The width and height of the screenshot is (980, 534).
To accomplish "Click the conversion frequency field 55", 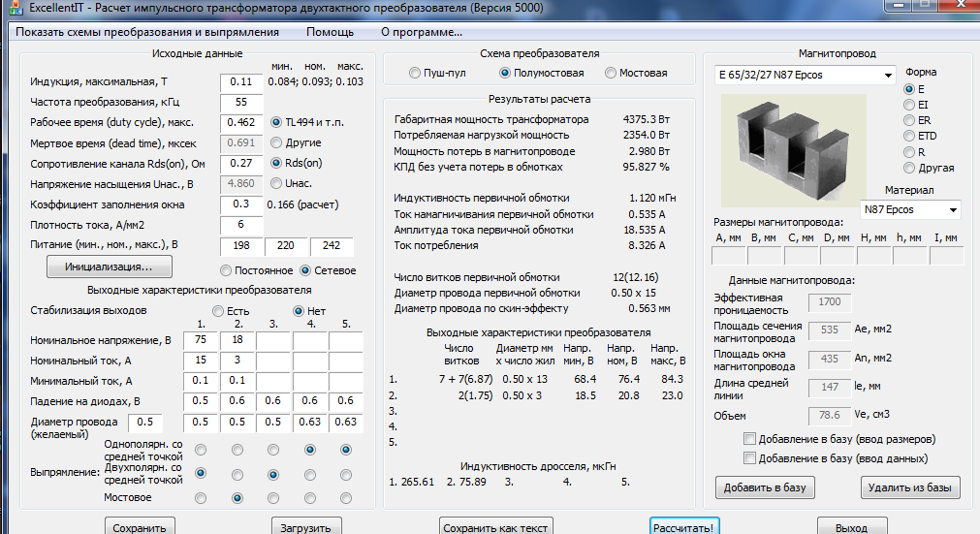I will click(x=241, y=103).
